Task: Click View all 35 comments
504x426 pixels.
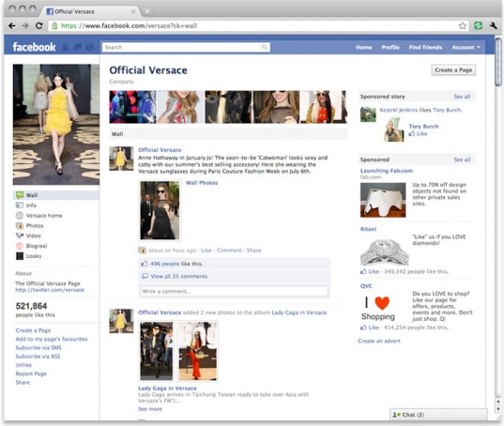Action: (179, 276)
